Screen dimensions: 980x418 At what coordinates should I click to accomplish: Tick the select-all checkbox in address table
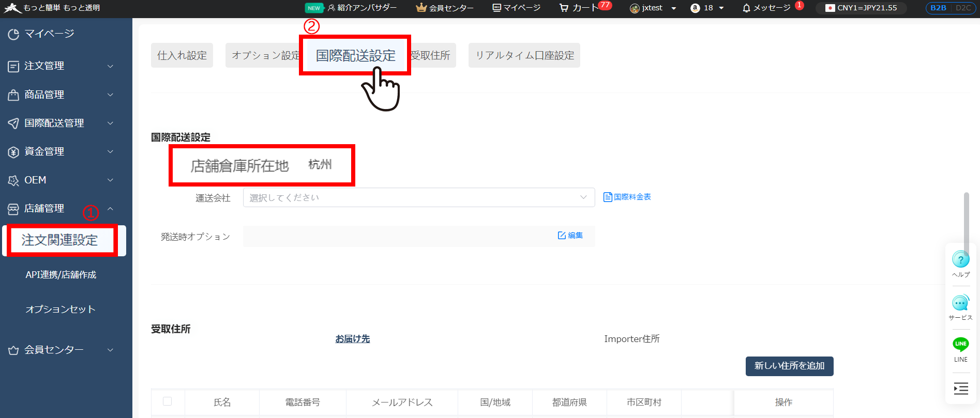tap(167, 401)
